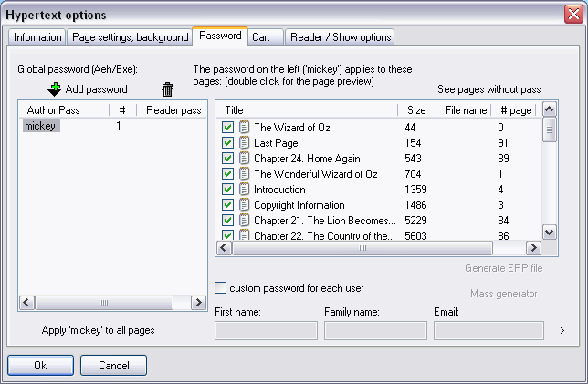Open the Reader / Show options tab
This screenshot has height=384, width=588.
[340, 37]
